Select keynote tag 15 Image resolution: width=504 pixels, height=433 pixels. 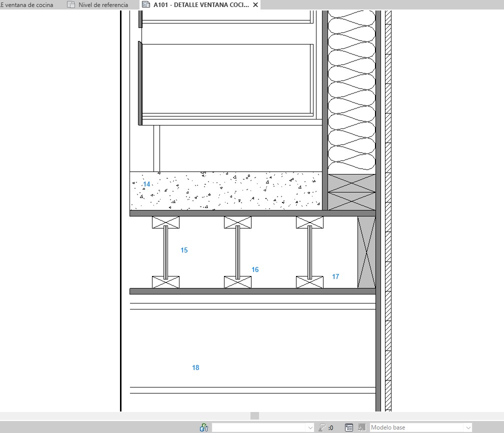pyautogui.click(x=184, y=250)
